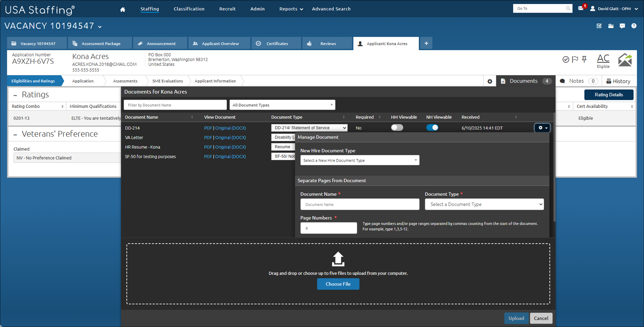
Task: Sort the Document Name column
Action: pos(192,117)
